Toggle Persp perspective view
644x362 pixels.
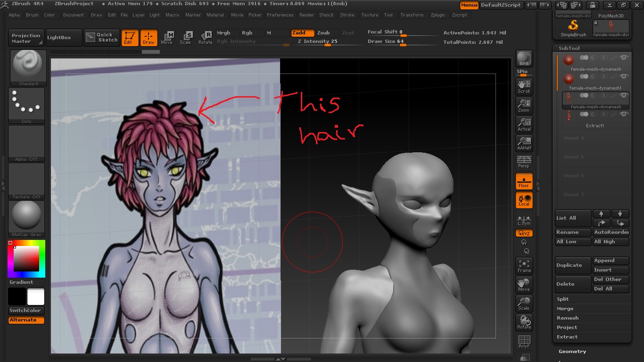point(524,162)
